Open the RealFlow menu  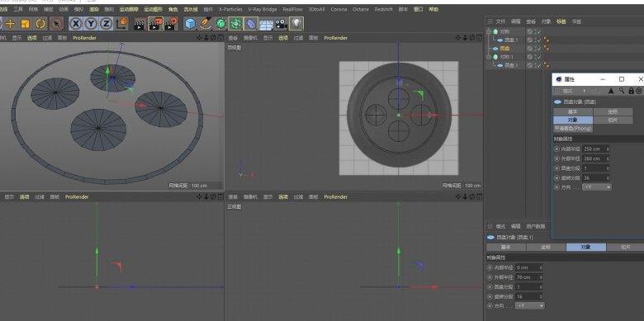293,9
